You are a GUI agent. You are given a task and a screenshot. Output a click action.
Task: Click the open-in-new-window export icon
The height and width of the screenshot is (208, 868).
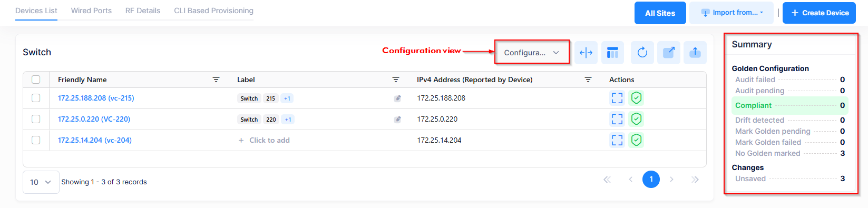[x=669, y=53]
